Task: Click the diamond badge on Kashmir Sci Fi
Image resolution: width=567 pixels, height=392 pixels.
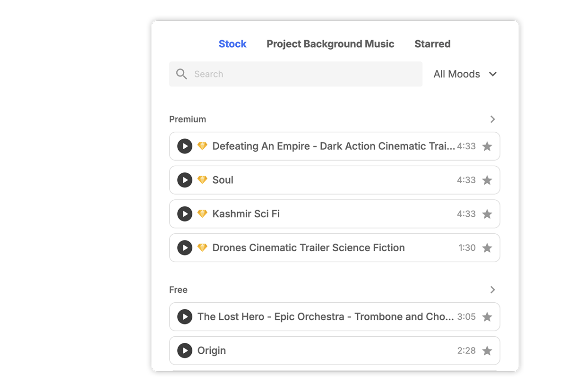Action: (x=202, y=213)
